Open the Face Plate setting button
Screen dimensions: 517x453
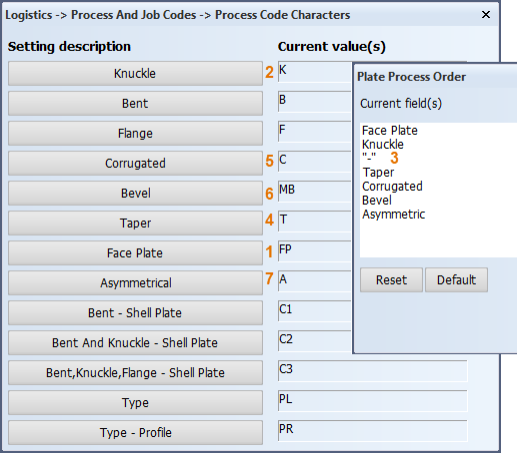[135, 253]
